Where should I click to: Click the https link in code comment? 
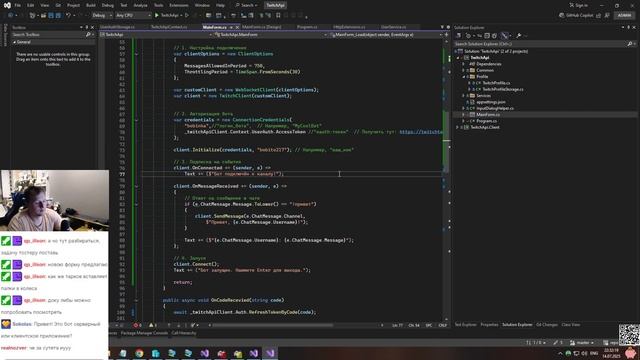[421, 132]
